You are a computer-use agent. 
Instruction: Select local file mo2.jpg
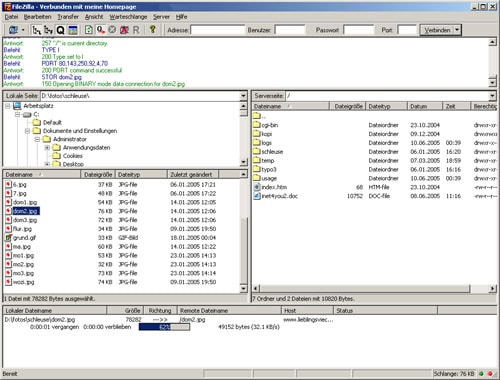[x=20, y=264]
